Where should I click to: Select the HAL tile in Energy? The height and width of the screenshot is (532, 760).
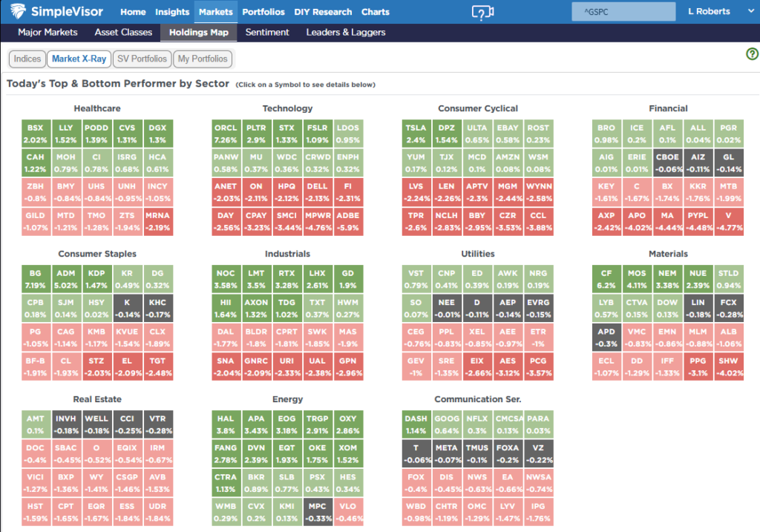(226, 424)
